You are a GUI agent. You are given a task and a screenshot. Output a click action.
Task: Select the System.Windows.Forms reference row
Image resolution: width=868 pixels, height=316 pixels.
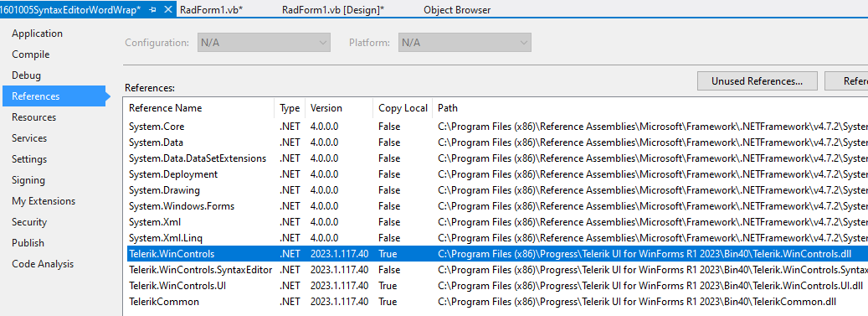pyautogui.click(x=497, y=206)
